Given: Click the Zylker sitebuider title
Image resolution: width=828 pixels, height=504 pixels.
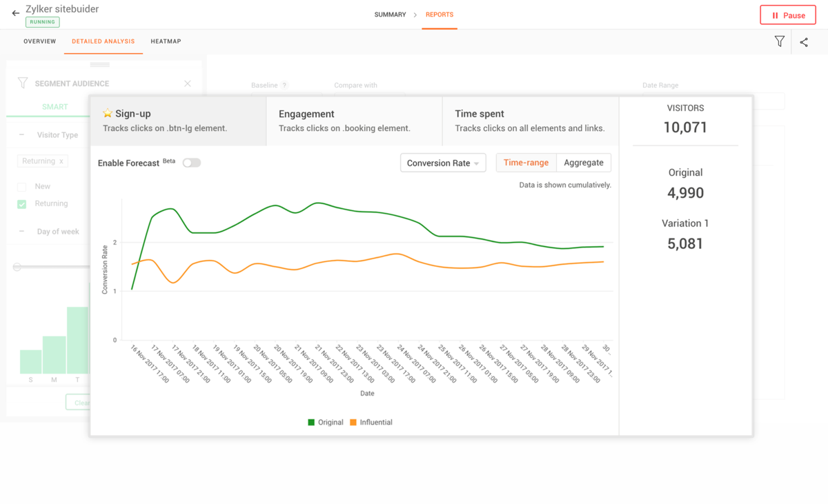Looking at the screenshot, I should pos(62,9).
